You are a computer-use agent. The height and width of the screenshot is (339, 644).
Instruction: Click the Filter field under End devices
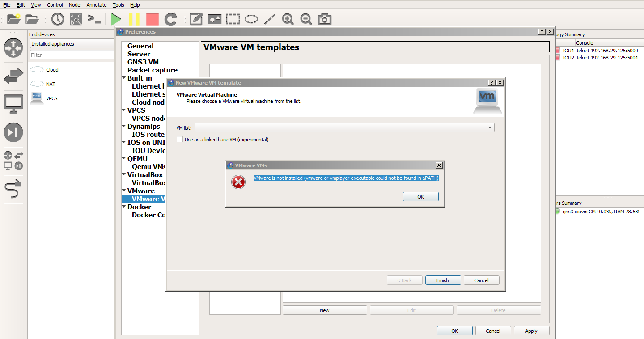point(72,55)
